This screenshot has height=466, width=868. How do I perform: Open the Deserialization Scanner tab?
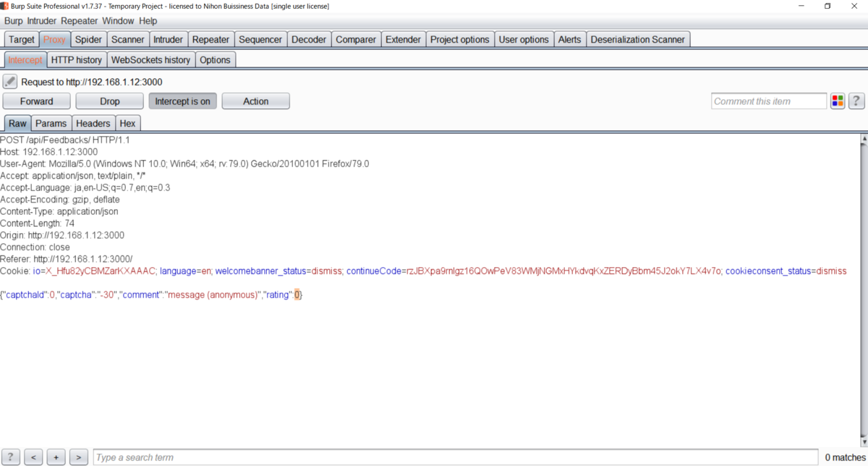click(x=638, y=40)
